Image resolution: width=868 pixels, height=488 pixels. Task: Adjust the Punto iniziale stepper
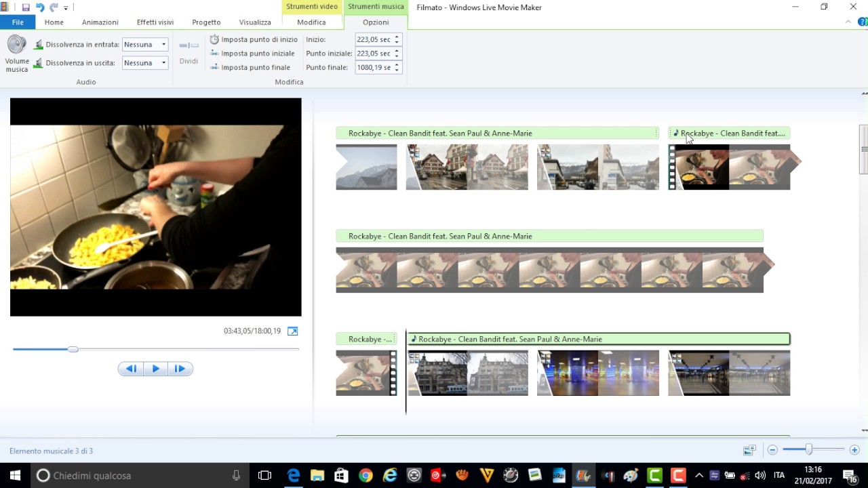click(397, 54)
